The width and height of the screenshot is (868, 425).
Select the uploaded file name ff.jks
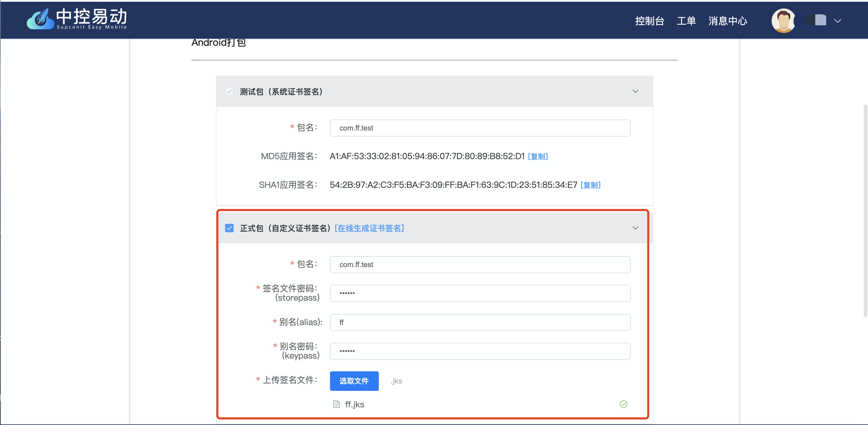click(x=354, y=404)
